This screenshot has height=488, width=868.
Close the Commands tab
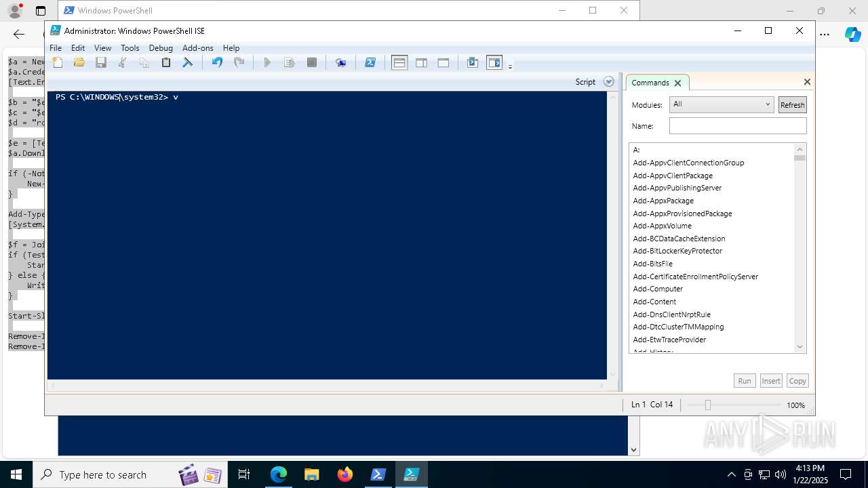click(677, 83)
